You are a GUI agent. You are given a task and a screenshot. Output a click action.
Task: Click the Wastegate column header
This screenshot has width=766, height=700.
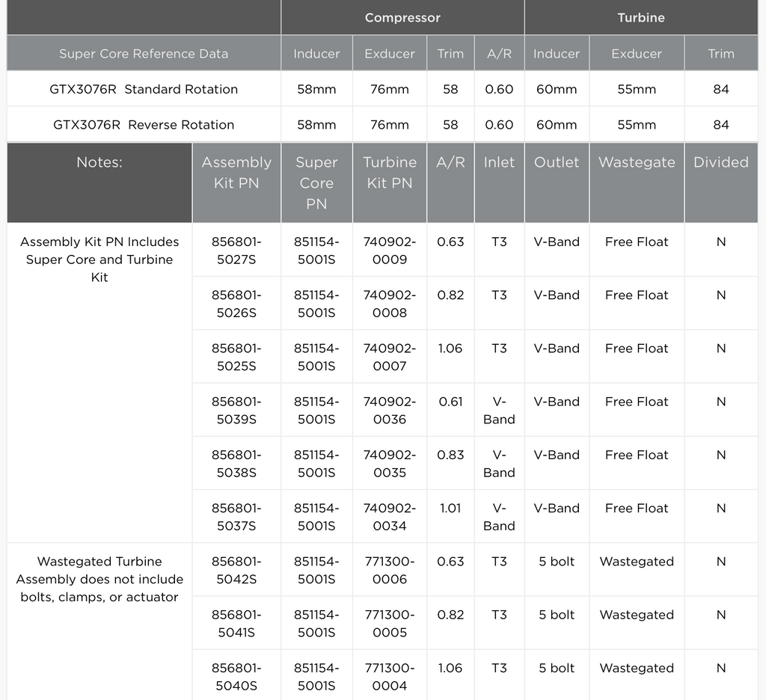637,182
